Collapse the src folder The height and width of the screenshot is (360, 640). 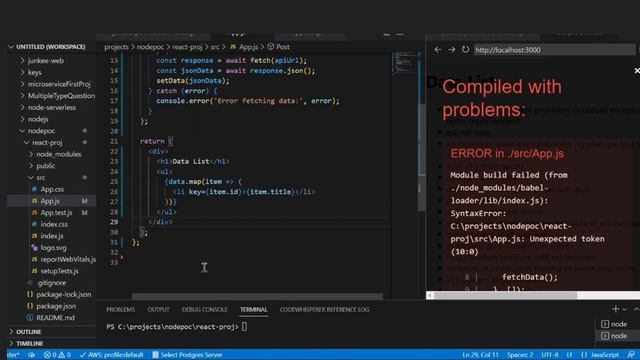click(40, 178)
